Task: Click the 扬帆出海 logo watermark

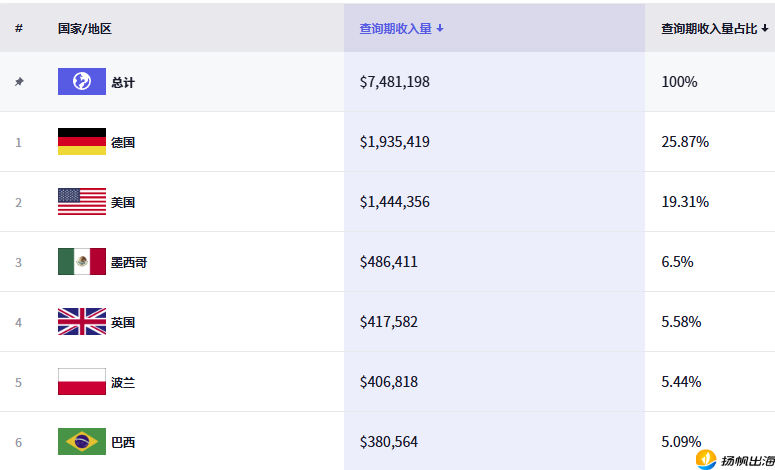Action: pyautogui.click(x=734, y=460)
